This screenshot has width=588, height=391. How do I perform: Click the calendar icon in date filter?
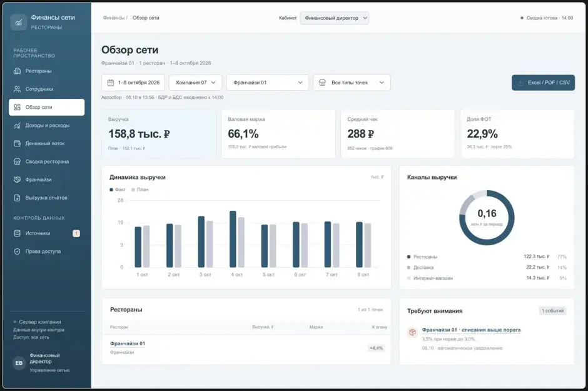111,83
